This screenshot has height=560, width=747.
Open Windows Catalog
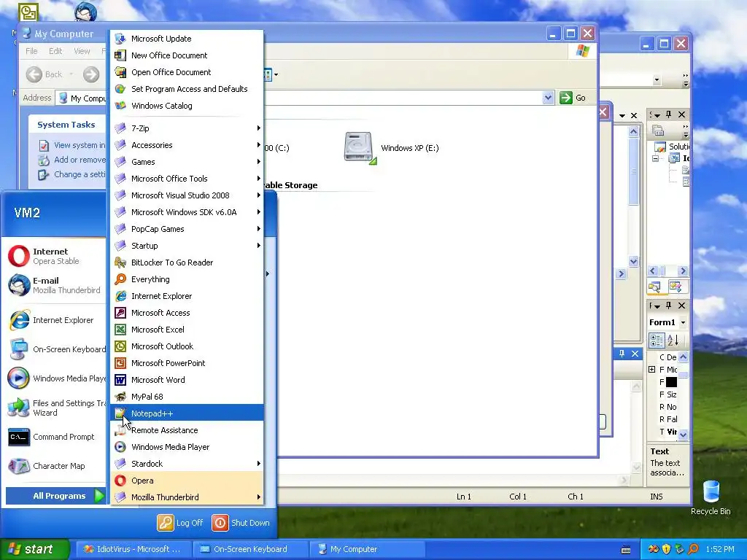click(187, 105)
